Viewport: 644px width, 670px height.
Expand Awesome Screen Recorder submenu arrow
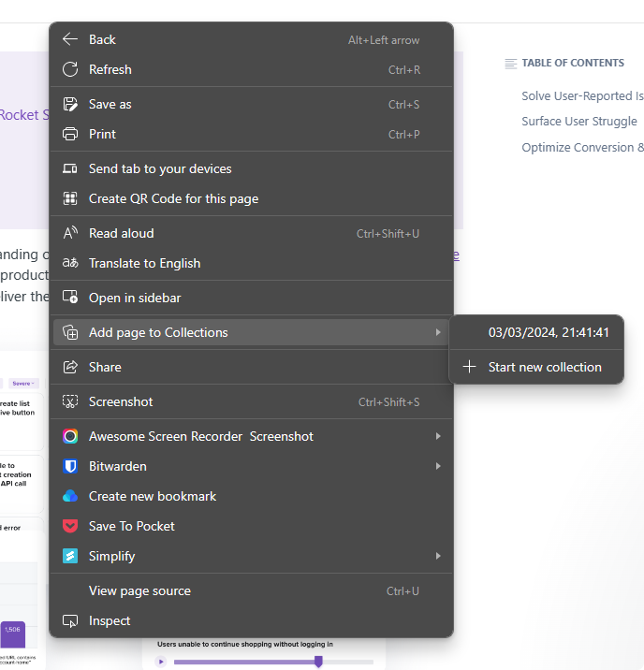coord(437,436)
